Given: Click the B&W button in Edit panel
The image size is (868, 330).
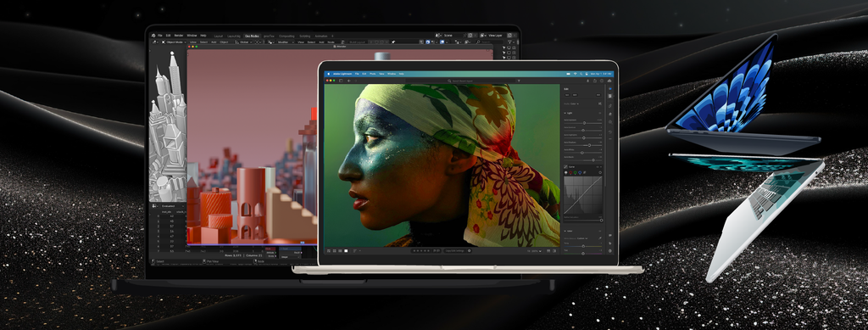Looking at the screenshot, I should (x=575, y=95).
